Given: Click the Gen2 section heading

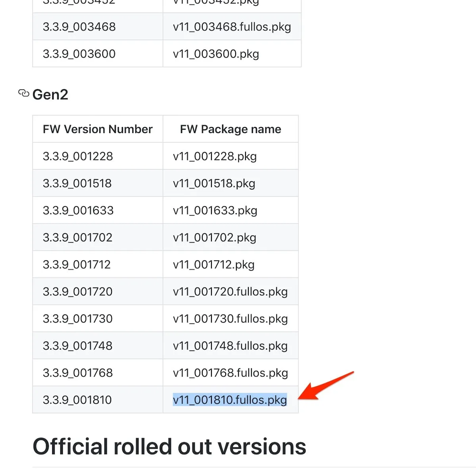Looking at the screenshot, I should (50, 95).
